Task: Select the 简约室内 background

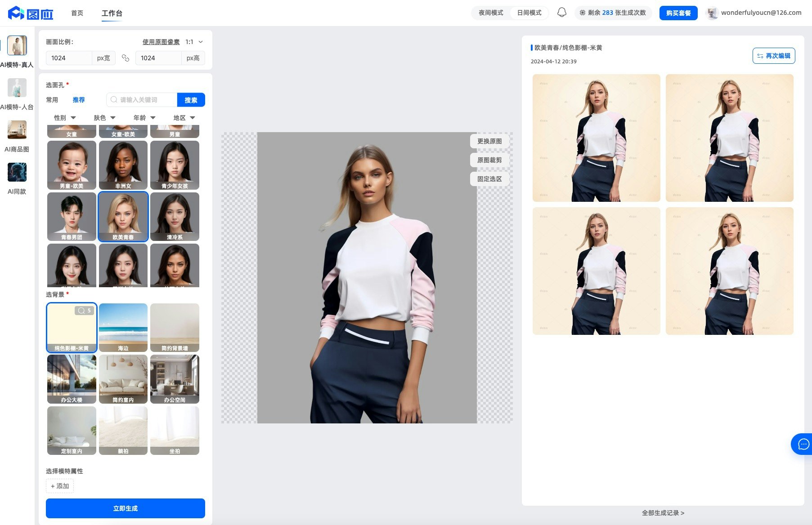Action: click(123, 379)
